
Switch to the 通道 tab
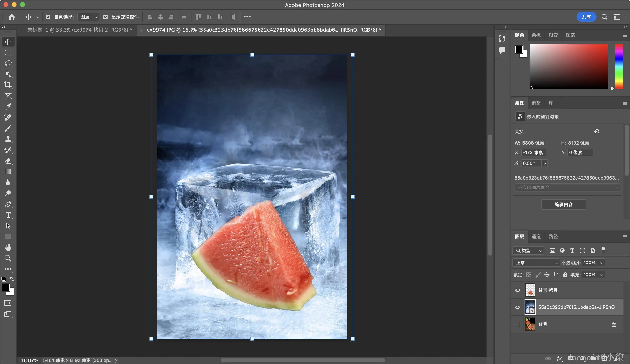pyautogui.click(x=536, y=236)
